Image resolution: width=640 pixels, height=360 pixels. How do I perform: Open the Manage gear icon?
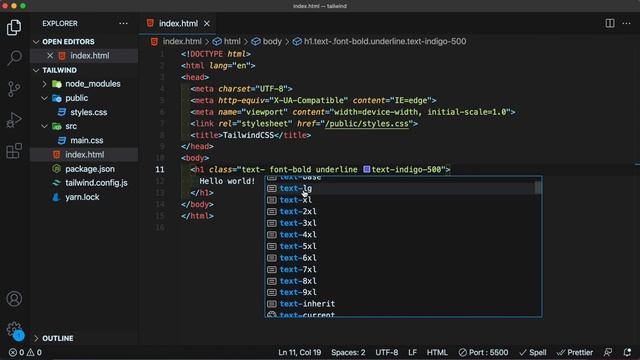click(14, 330)
